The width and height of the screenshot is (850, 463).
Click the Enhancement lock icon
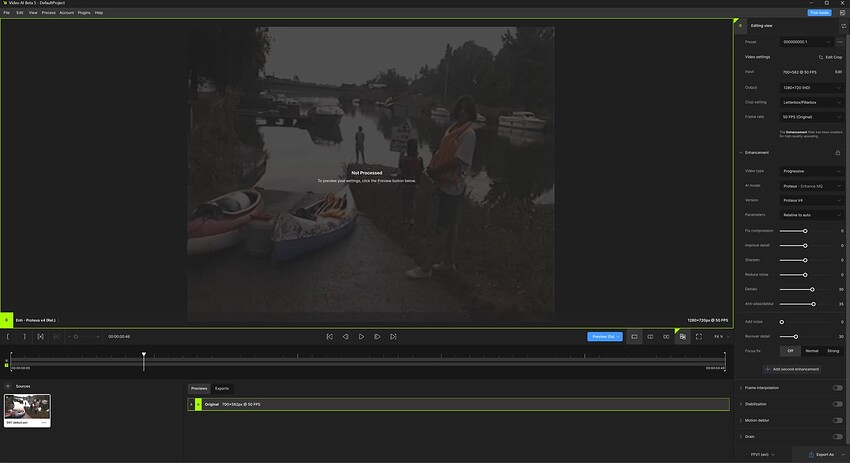coord(837,153)
